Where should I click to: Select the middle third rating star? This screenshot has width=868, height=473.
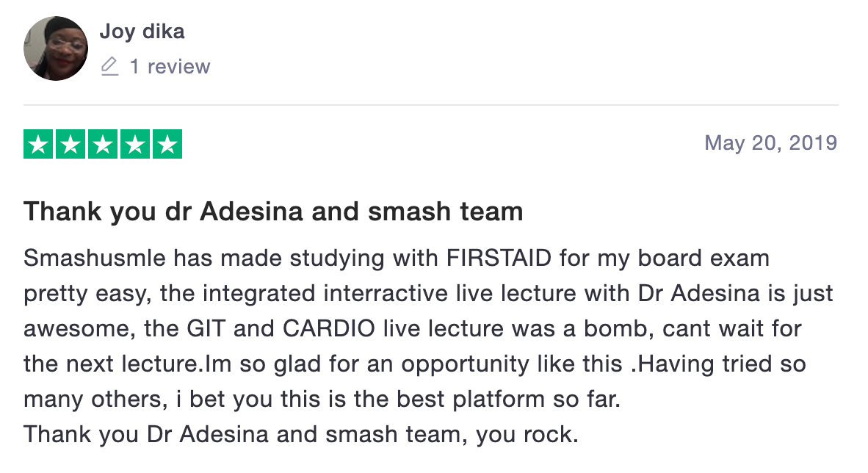click(x=102, y=144)
